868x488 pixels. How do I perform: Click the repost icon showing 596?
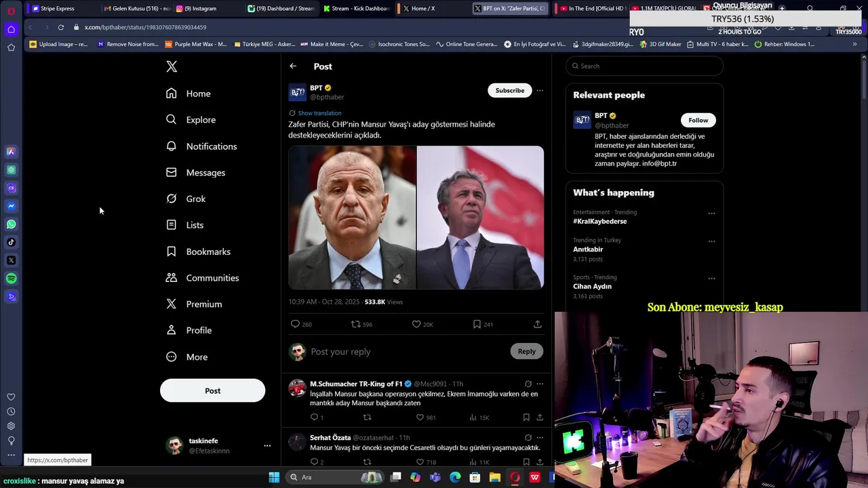click(355, 324)
